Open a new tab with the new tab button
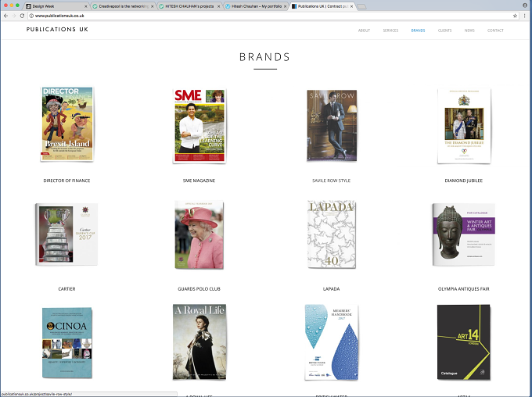 [x=361, y=6]
